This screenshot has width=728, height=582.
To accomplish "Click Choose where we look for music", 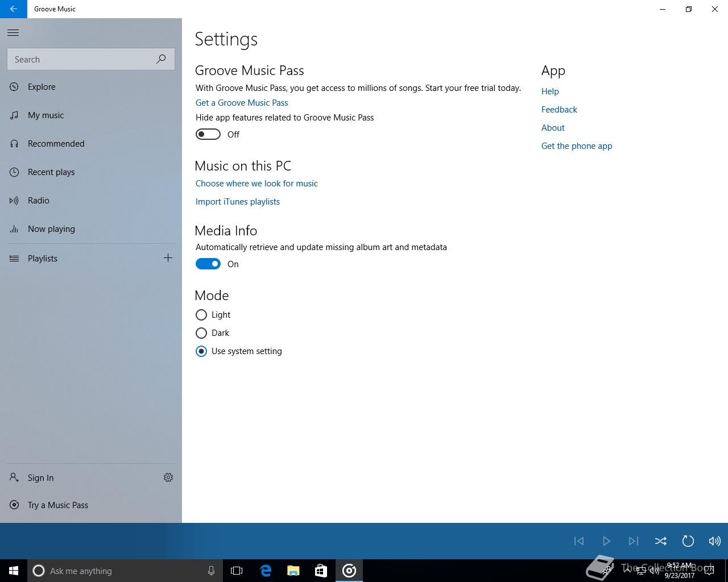I will [x=257, y=184].
